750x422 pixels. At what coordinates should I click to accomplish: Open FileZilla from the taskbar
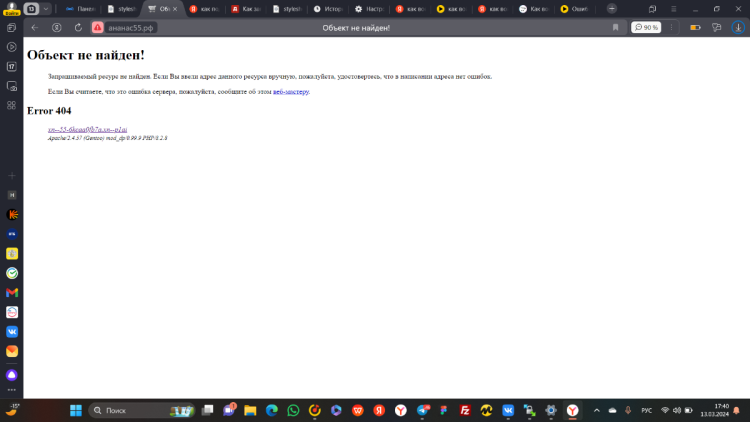[x=465, y=410]
